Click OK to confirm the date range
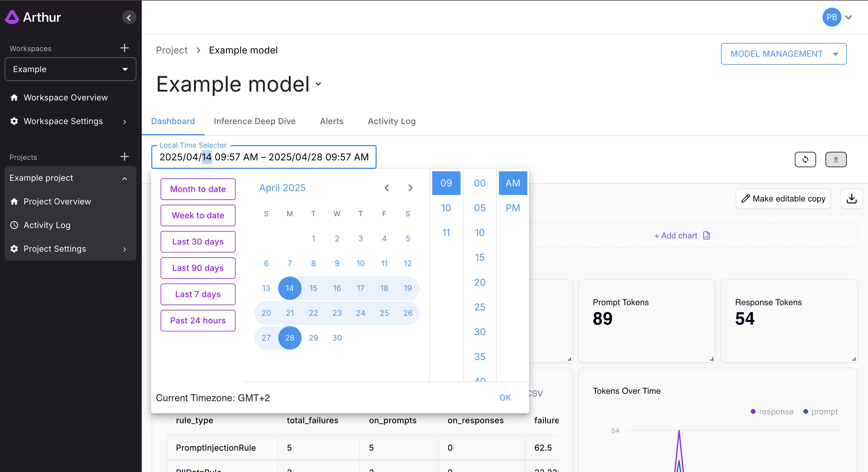 click(505, 398)
